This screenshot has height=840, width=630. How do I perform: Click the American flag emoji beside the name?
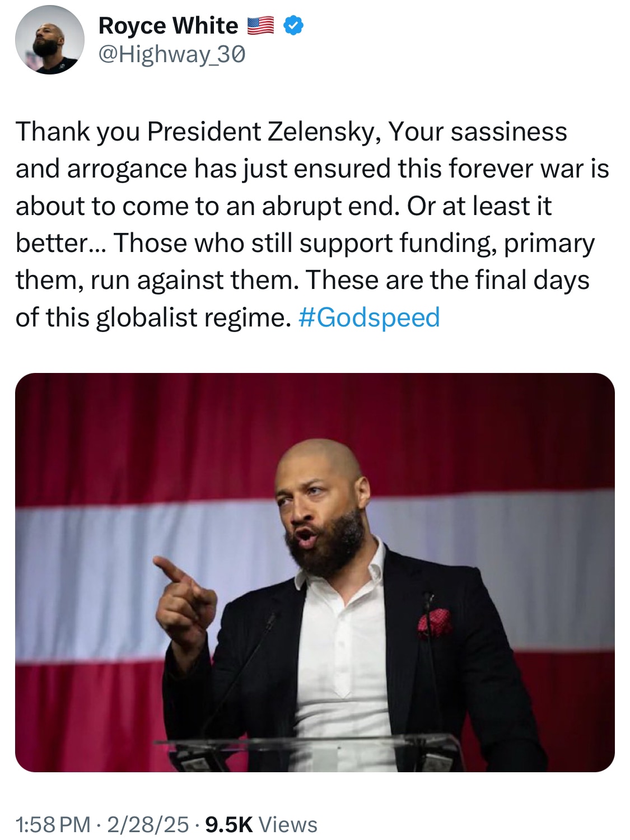coord(261,25)
